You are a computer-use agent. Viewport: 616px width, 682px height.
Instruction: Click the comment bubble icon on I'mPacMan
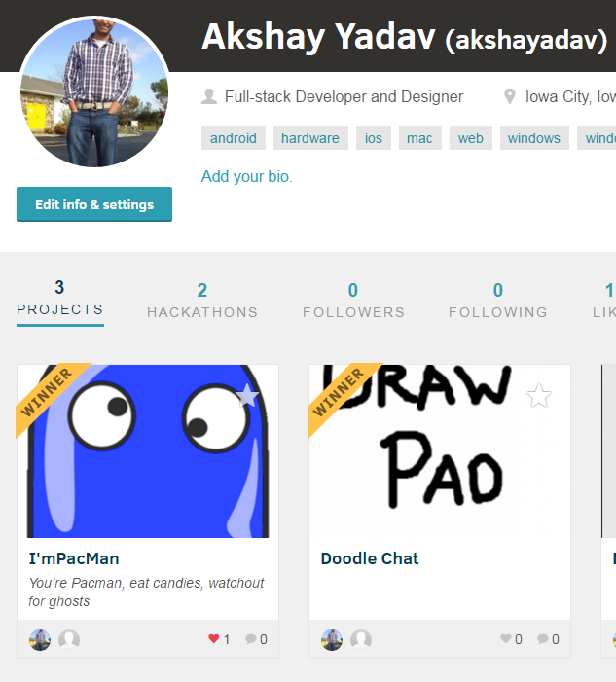pos(250,638)
